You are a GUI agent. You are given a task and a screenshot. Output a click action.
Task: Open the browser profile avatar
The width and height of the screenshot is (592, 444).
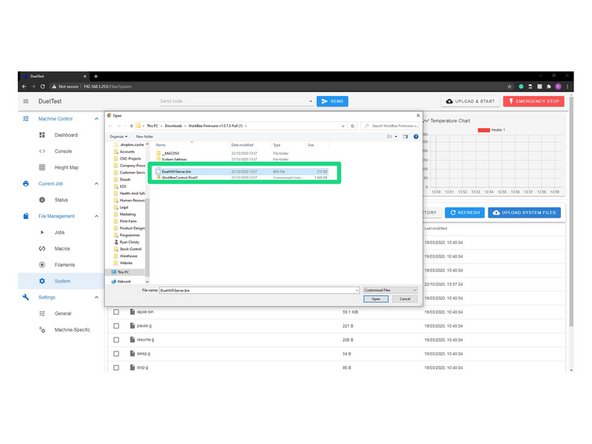point(558,86)
